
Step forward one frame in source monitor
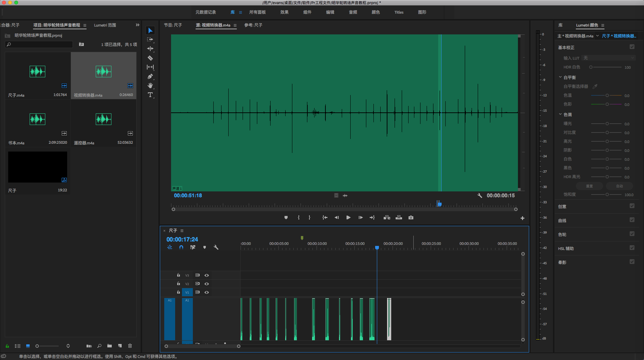[361, 218]
